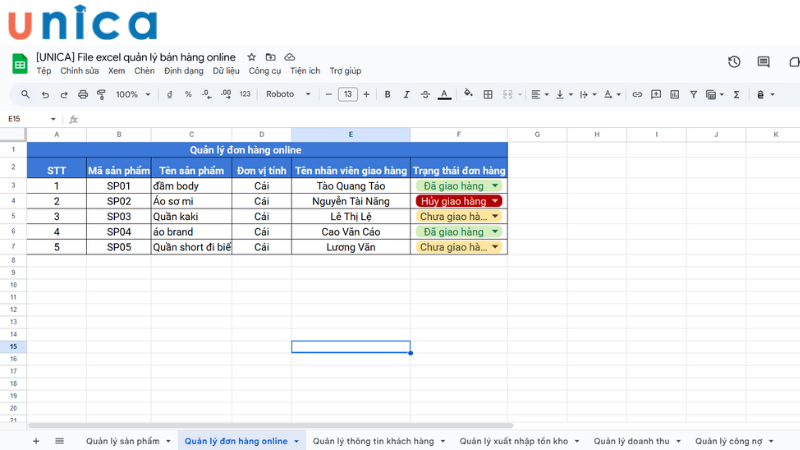Image resolution: width=800 pixels, height=450 pixels.
Task: Click the Name Box showing E15
Action: click(x=31, y=119)
